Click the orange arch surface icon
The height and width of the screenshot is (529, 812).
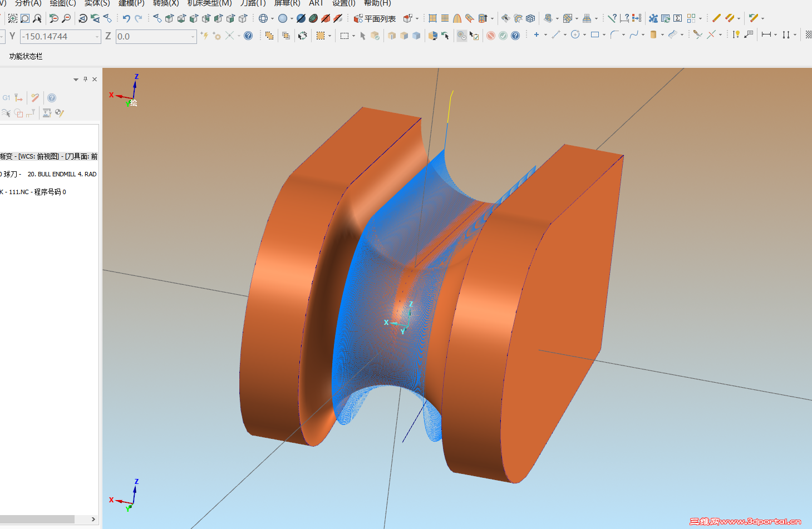[457, 18]
